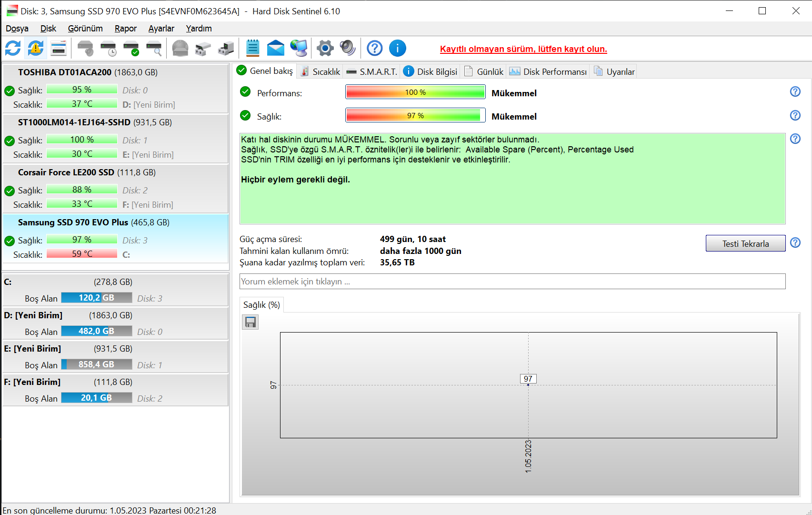
Task: Click the disk with green checkmark toolbar icon
Action: click(131, 48)
